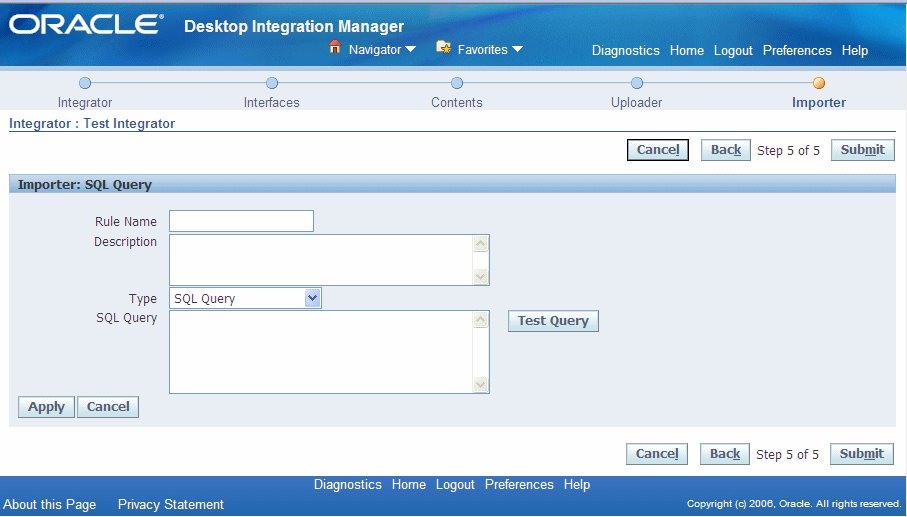The width and height of the screenshot is (907, 517).
Task: Click the Navigator menu label
Action: pyautogui.click(x=375, y=50)
